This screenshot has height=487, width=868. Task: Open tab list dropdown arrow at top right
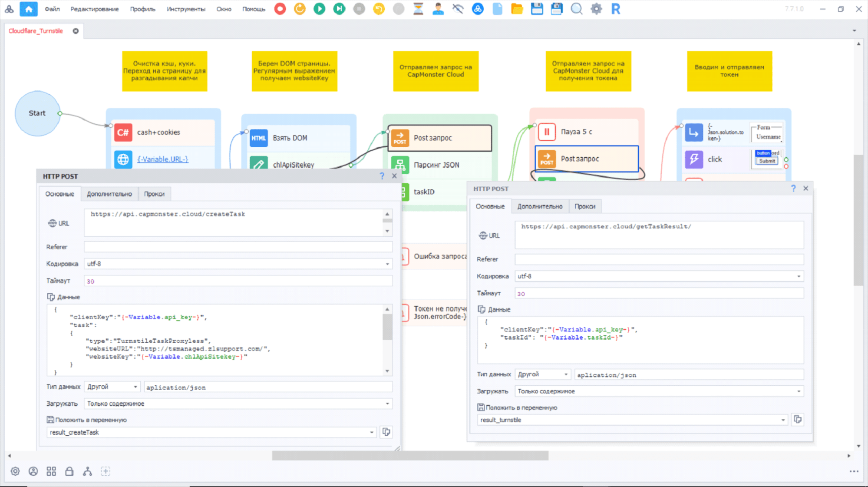pyautogui.click(x=854, y=31)
